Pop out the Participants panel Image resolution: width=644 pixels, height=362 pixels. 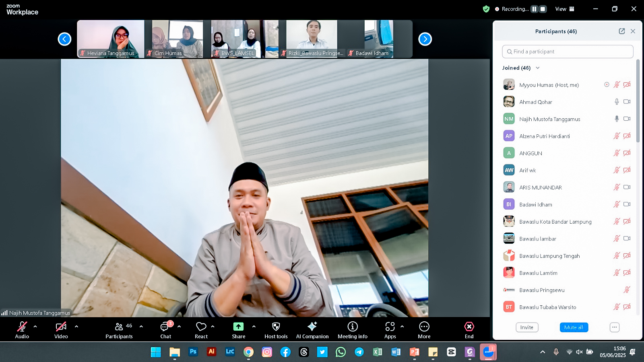coord(622,31)
